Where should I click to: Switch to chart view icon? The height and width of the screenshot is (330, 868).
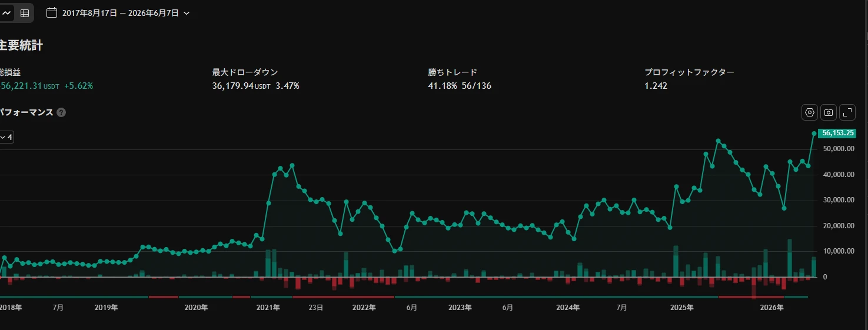point(7,13)
